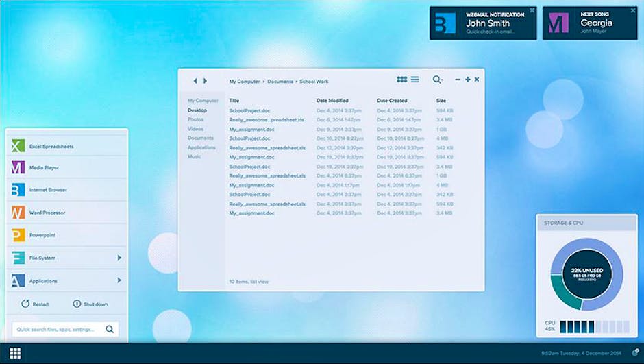Open Powerpoint from app list
Image resolution: width=644 pixels, height=364 pixels.
pyautogui.click(x=18, y=235)
